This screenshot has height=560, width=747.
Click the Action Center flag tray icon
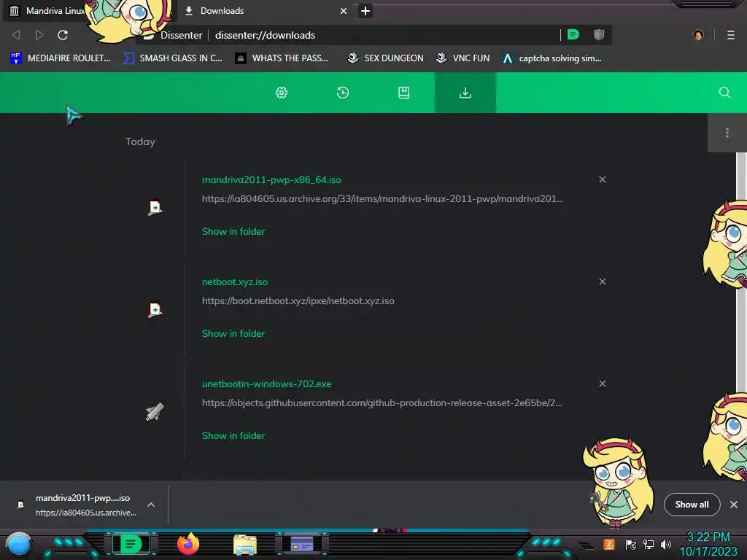point(631,544)
